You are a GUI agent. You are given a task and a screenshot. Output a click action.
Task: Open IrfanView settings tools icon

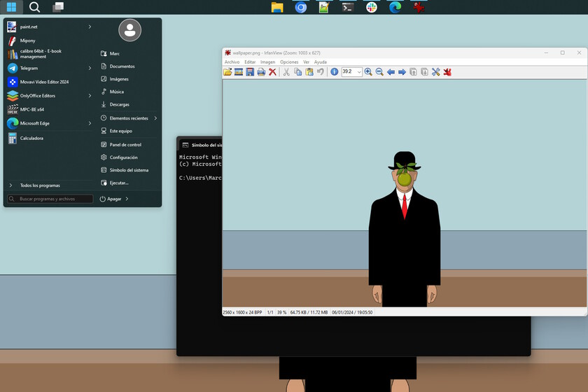pyautogui.click(x=435, y=72)
